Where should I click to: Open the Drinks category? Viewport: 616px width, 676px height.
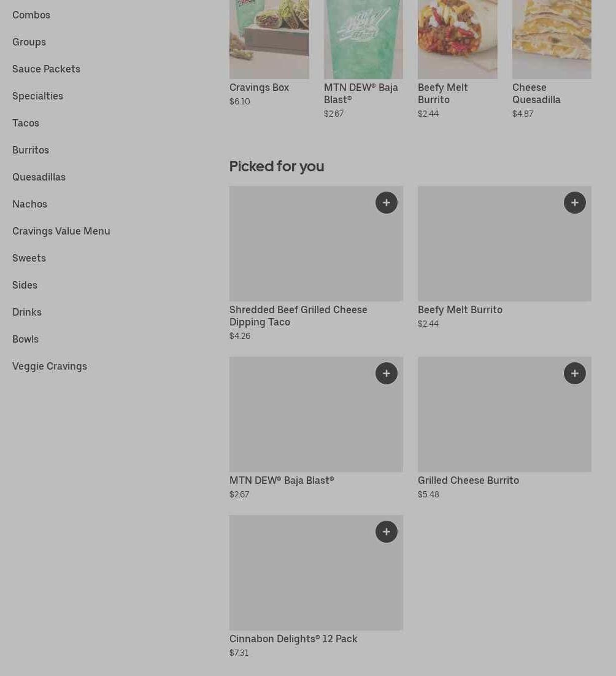(x=27, y=312)
